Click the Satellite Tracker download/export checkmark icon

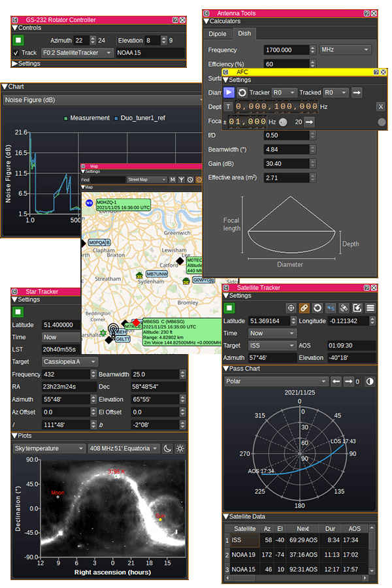pos(357,308)
